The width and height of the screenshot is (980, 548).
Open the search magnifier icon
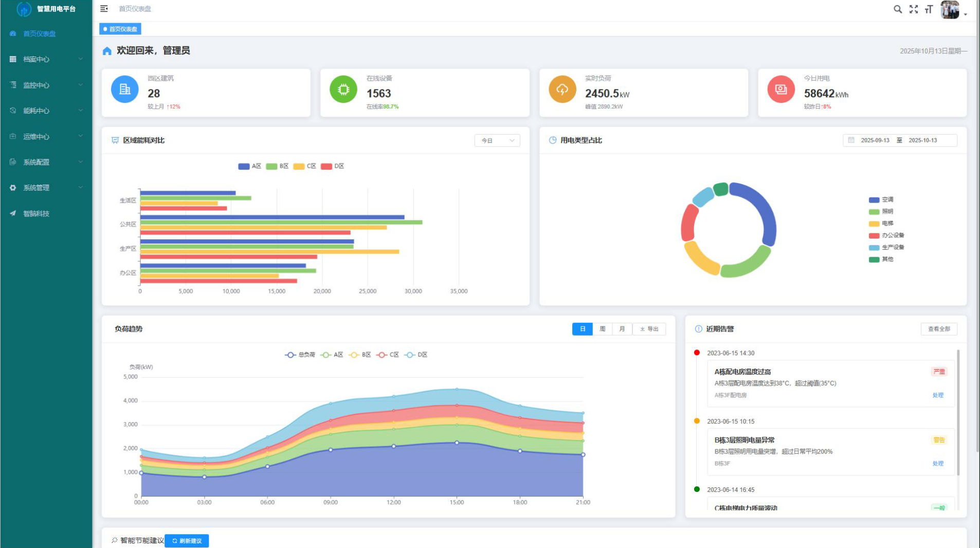(898, 9)
